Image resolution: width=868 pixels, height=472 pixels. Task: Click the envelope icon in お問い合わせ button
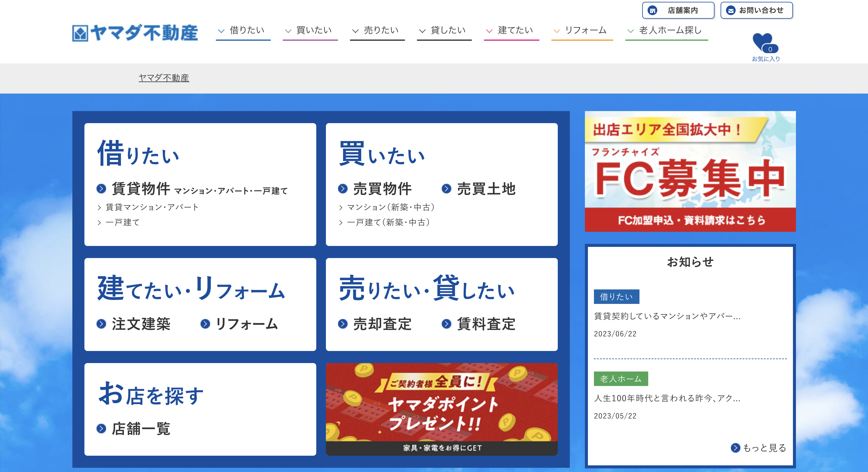(x=731, y=11)
